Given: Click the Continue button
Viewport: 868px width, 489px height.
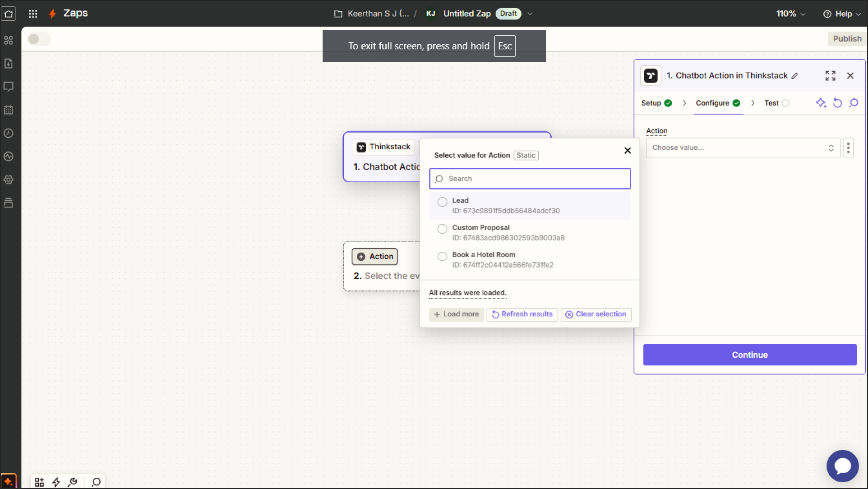Looking at the screenshot, I should [749, 355].
